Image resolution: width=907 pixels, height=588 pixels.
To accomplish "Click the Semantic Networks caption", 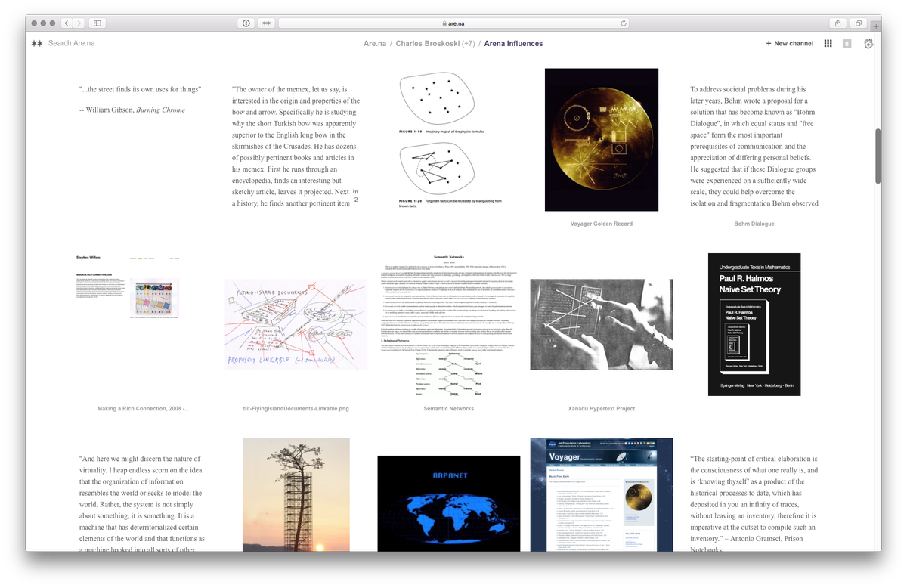I will coord(449,409).
